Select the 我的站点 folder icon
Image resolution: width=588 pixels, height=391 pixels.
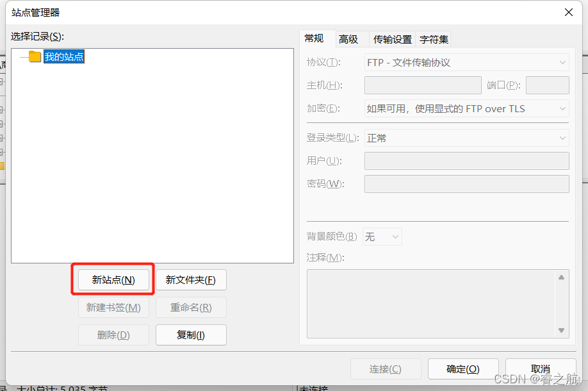[35, 56]
